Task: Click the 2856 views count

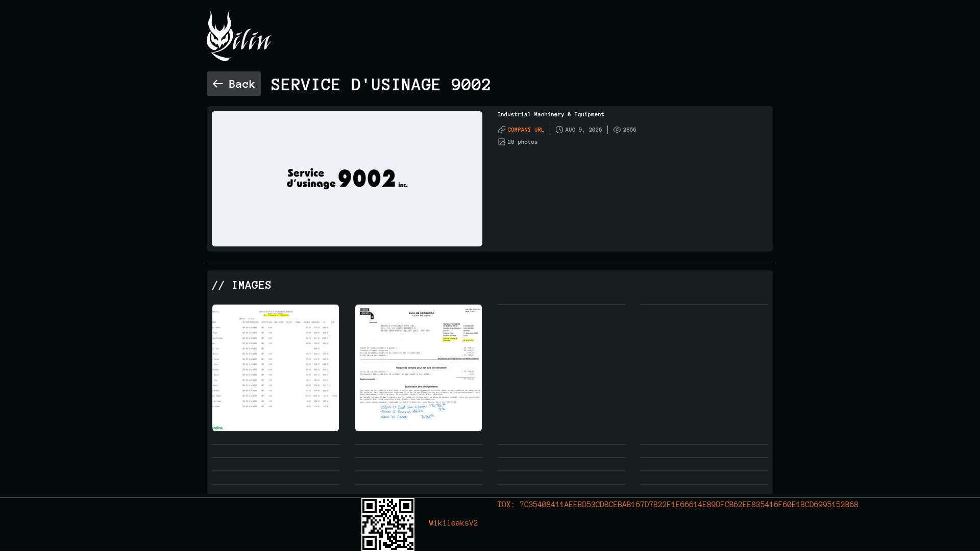Action: point(629,130)
